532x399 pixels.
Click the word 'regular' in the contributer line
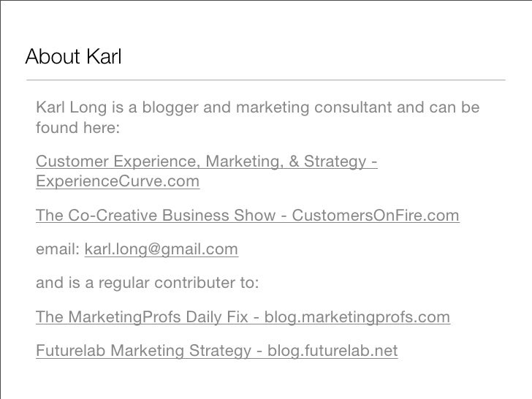coord(123,283)
